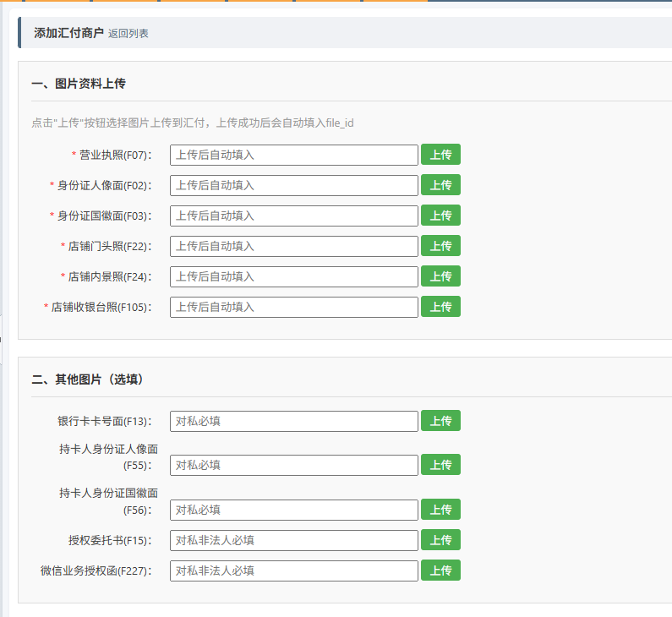The image size is (672, 617).
Task: Select the 授权委托书(F15) text field
Action: coord(293,540)
